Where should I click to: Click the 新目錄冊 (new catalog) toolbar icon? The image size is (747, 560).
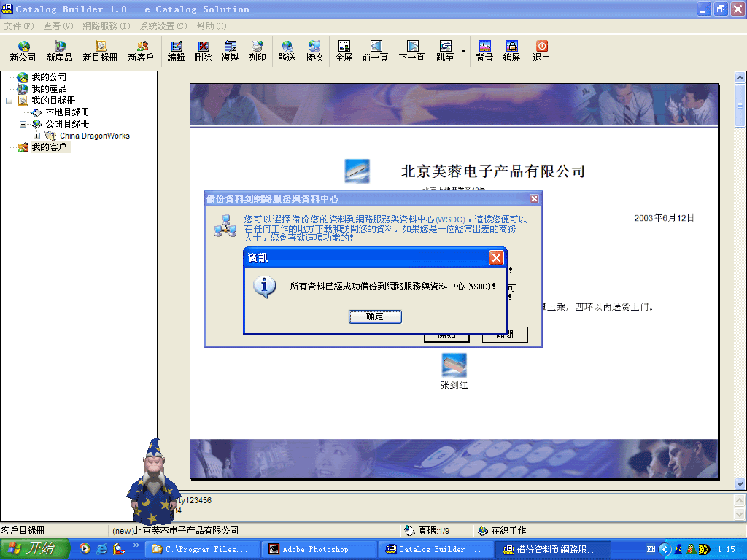(100, 51)
